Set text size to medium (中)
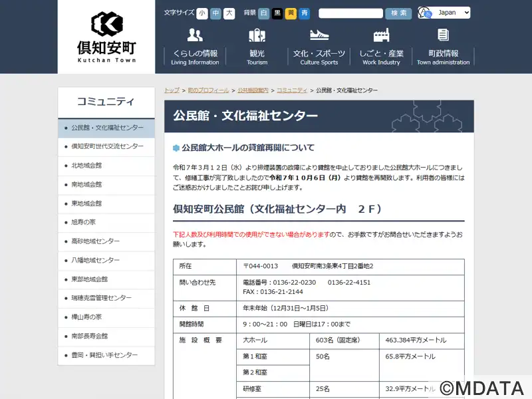 click(215, 13)
